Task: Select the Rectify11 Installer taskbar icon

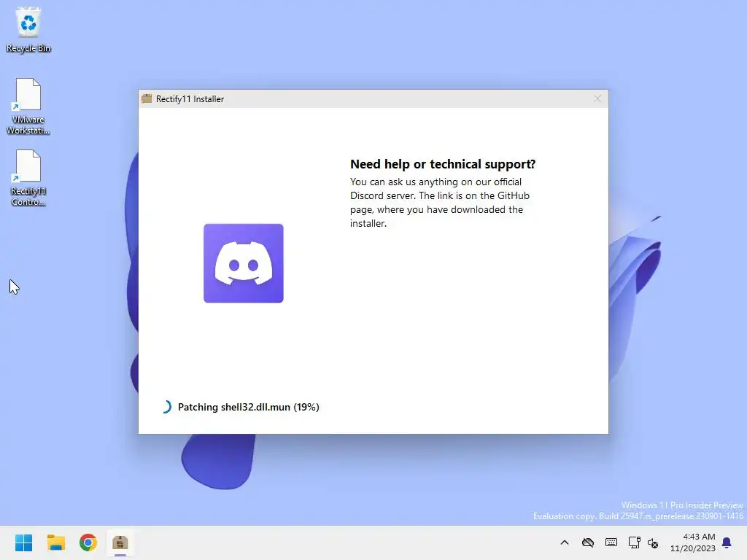Action: point(120,542)
